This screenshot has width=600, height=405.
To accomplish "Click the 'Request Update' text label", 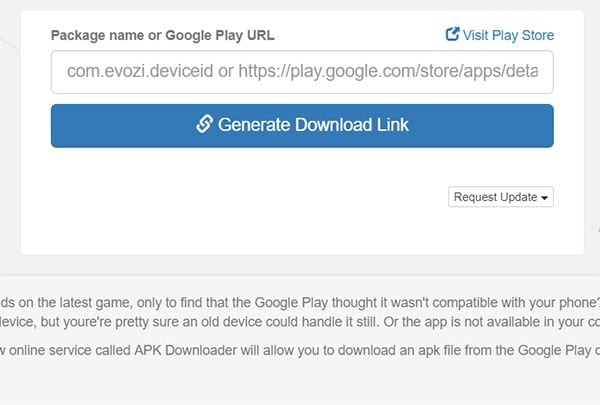I will click(x=495, y=197).
